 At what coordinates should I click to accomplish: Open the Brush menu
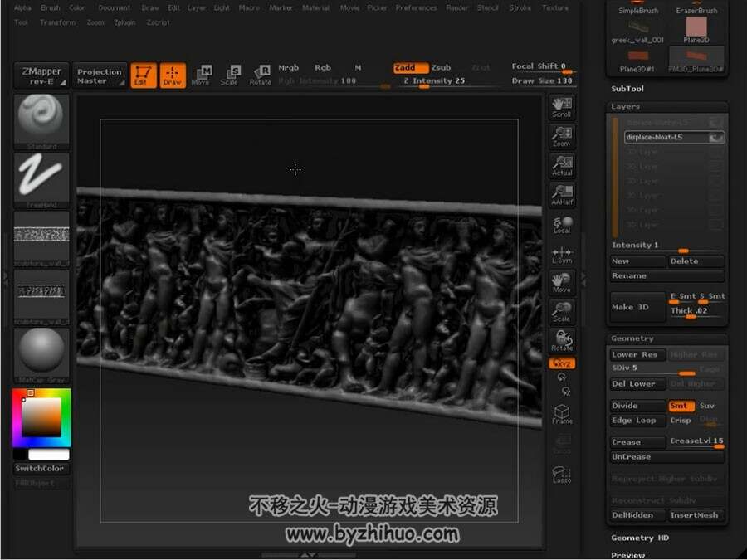(x=51, y=7)
